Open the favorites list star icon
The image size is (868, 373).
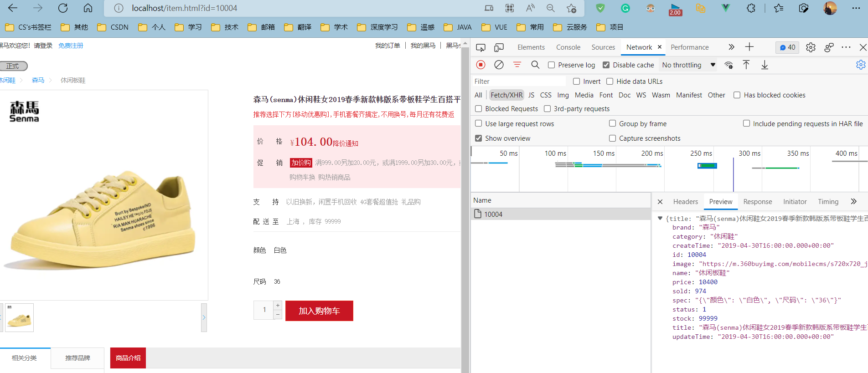coord(779,8)
